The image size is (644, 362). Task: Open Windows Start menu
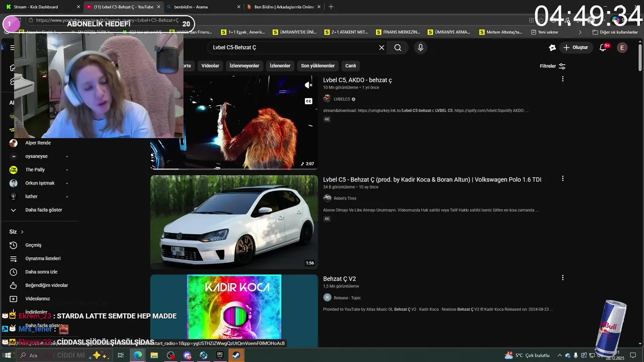pos(8,355)
